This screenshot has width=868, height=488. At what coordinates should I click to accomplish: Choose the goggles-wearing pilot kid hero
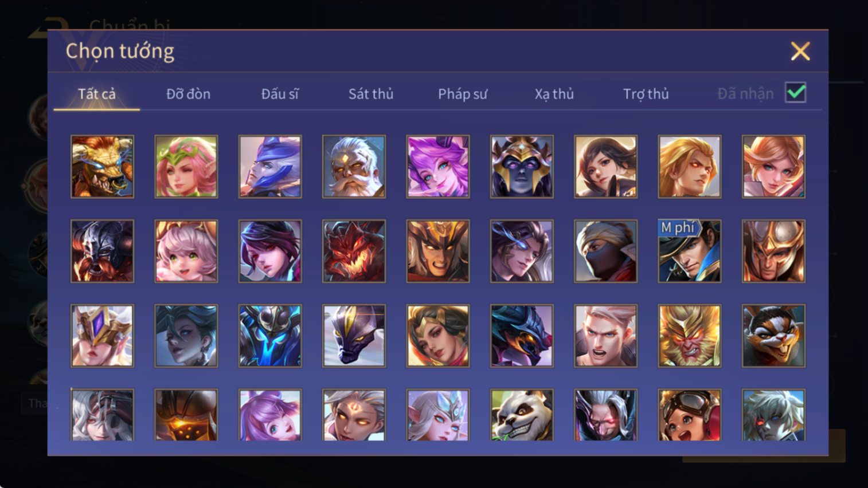(689, 415)
